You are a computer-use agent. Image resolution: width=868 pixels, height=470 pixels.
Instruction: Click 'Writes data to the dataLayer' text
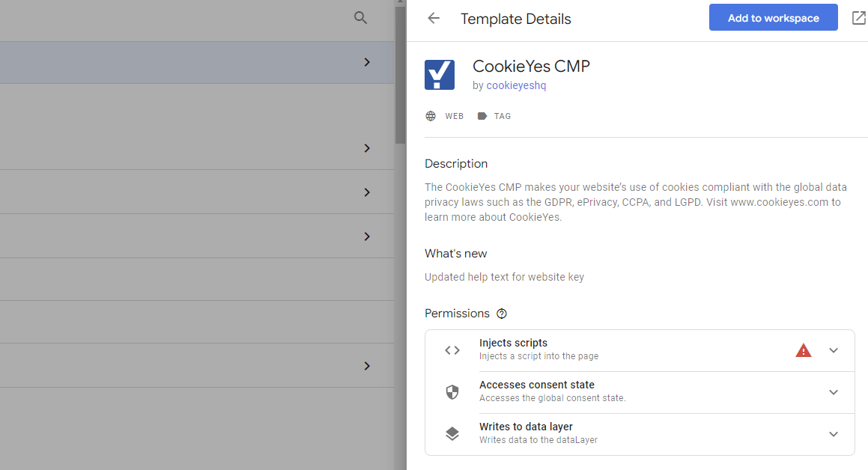click(538, 440)
